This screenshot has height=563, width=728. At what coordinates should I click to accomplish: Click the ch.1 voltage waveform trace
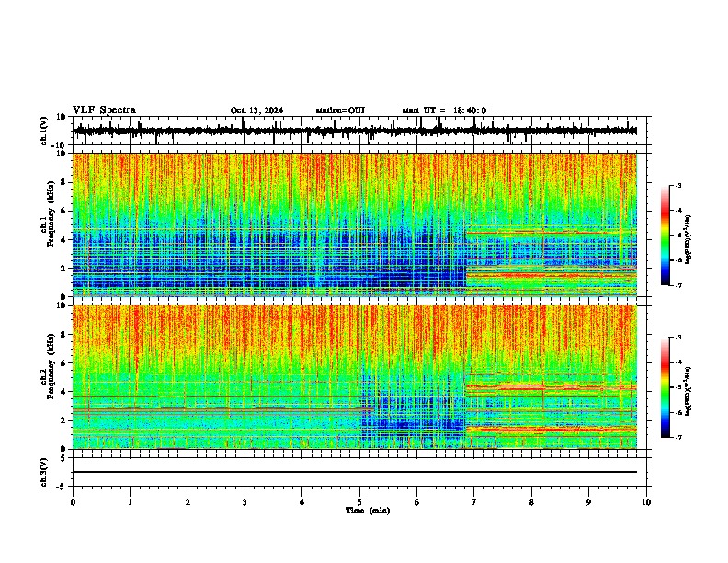[x=354, y=131]
